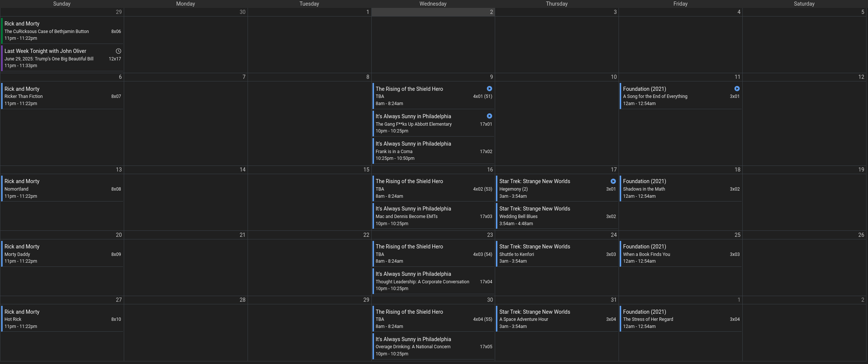Open Always Sunny Frank is in a Coma
The image size is (868, 364).
tap(433, 150)
